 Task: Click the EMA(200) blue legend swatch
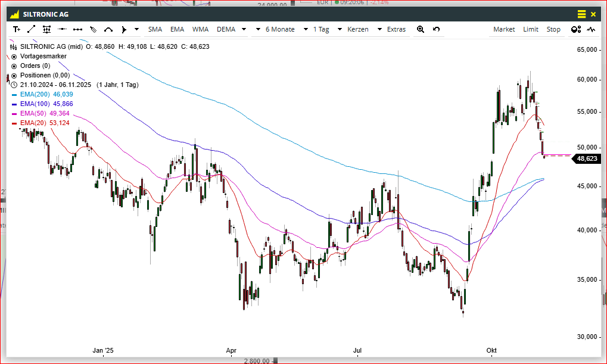[x=14, y=94]
